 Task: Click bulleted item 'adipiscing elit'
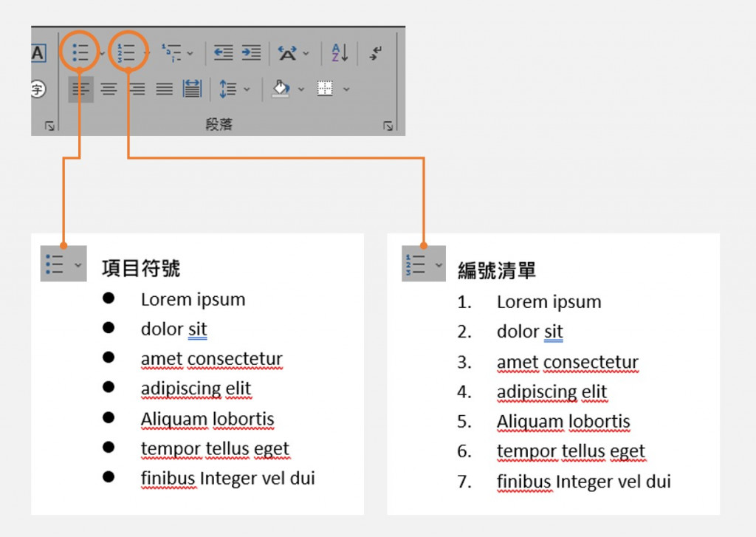tap(196, 389)
